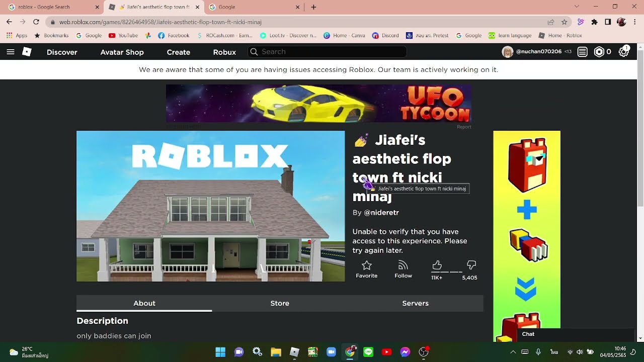Switch to the Google browser tab
The image size is (644, 362).
click(x=255, y=7)
